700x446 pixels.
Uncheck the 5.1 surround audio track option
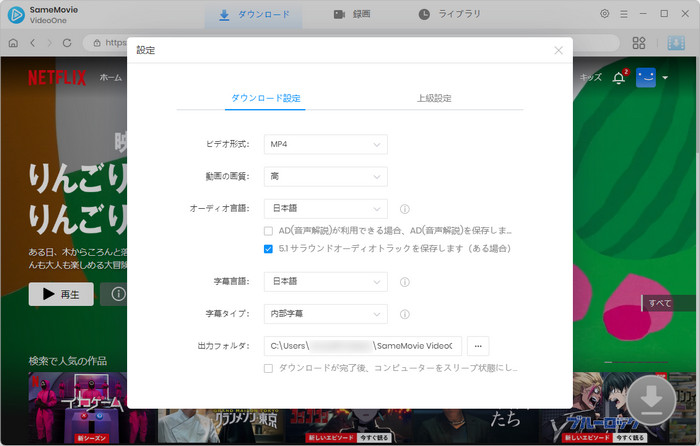(269, 248)
